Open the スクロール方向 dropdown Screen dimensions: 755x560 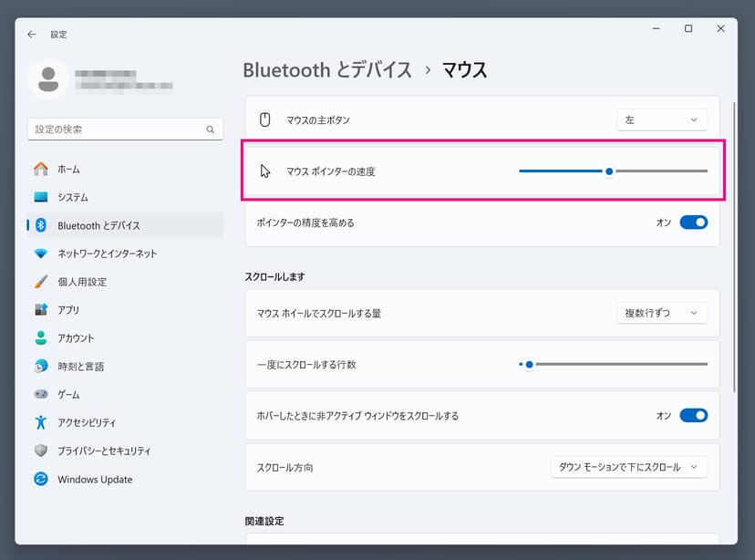coord(629,467)
